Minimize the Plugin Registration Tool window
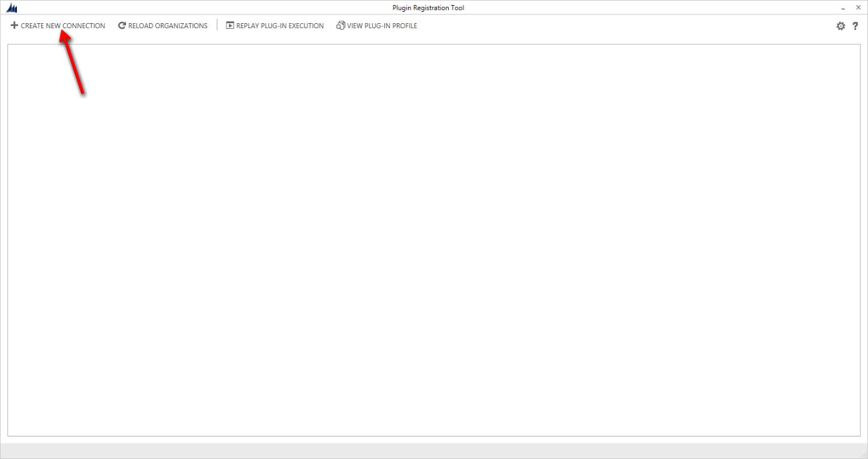Screen dimensions: 868x459 pos(842,7)
